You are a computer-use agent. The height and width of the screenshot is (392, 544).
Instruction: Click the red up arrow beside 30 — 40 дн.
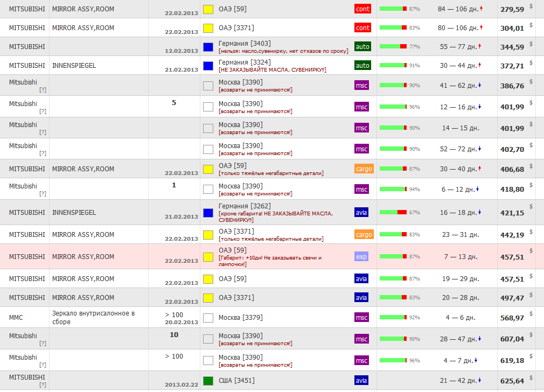pyautogui.click(x=479, y=169)
